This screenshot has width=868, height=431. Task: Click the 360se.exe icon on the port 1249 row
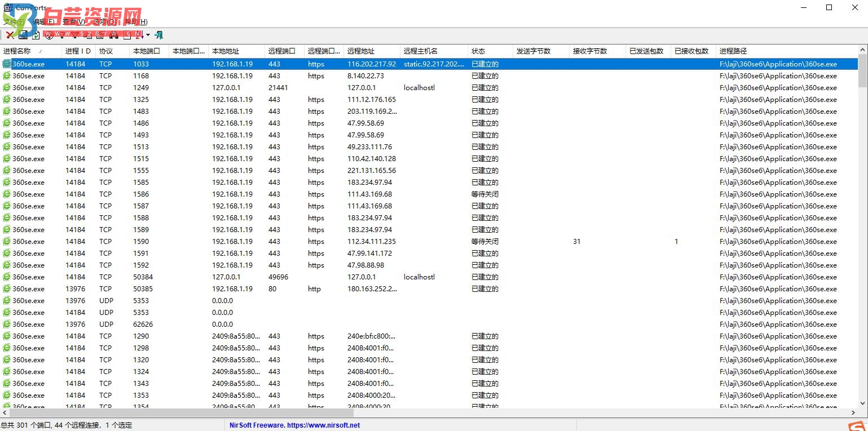[x=7, y=87]
